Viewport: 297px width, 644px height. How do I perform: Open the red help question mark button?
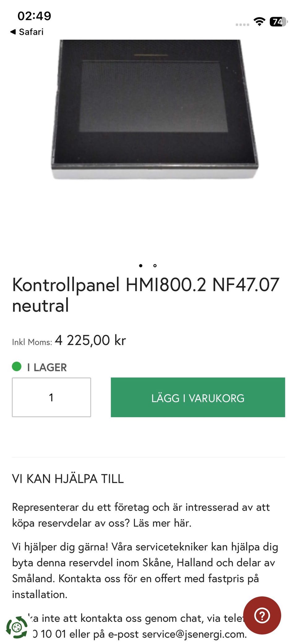coord(262,615)
